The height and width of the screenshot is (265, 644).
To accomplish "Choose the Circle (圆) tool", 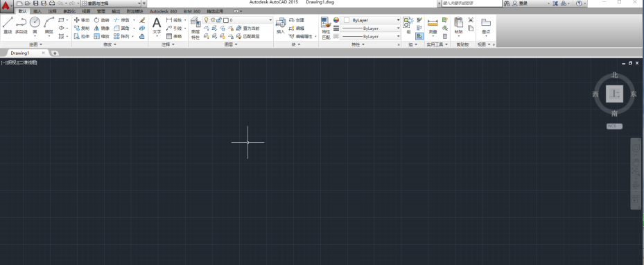I will (x=35, y=26).
